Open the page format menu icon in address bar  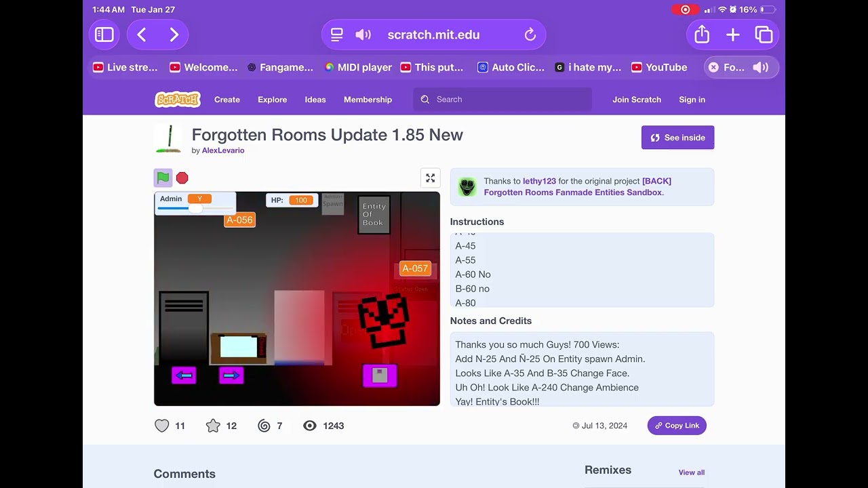[x=336, y=35]
